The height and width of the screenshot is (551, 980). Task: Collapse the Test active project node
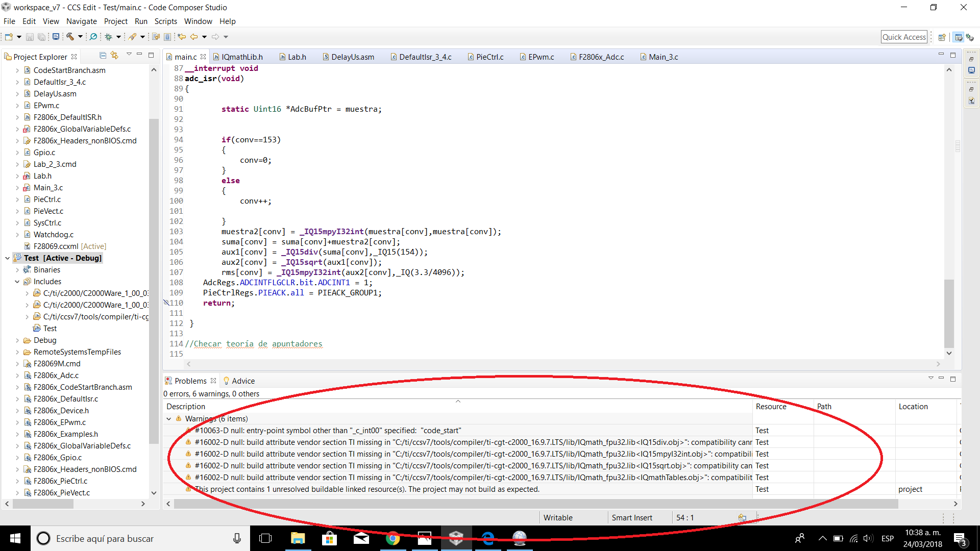click(7, 258)
